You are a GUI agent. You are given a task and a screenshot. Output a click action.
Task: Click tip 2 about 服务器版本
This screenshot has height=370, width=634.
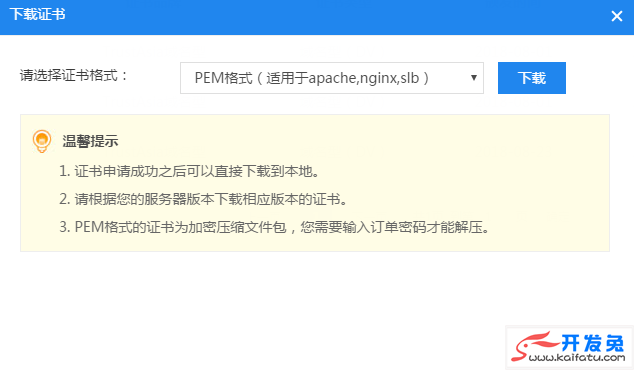[x=203, y=199]
